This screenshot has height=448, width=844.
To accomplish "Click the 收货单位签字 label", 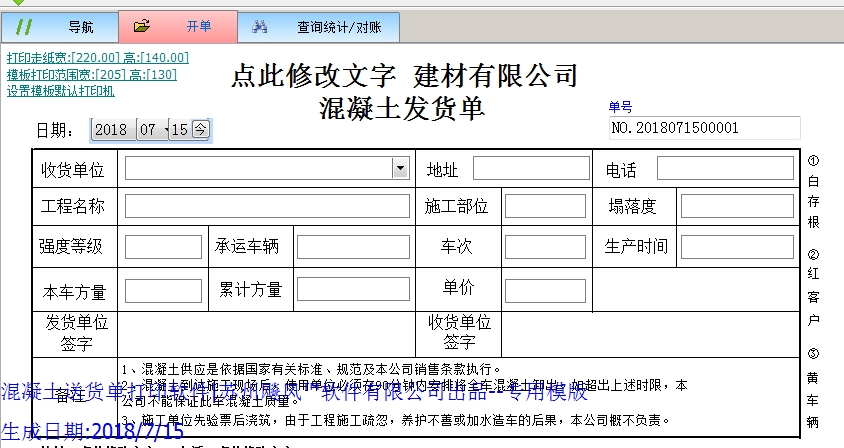I will pyautogui.click(x=459, y=332).
